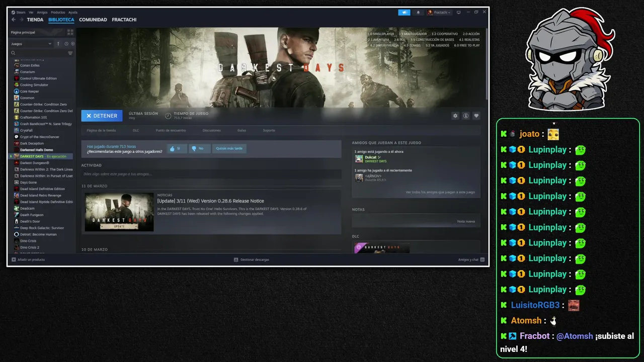Click the Nota nueva button
Viewport: 644px width, 362px height.
[466, 221]
